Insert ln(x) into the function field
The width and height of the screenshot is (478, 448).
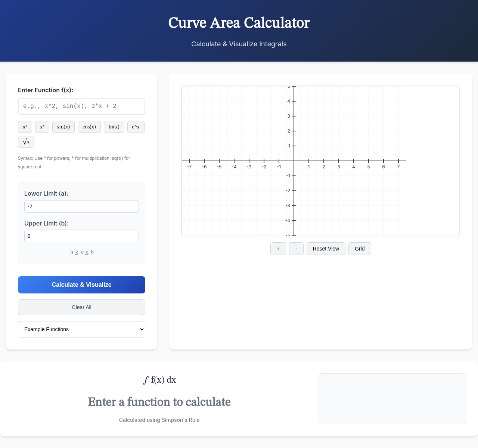[x=114, y=127]
